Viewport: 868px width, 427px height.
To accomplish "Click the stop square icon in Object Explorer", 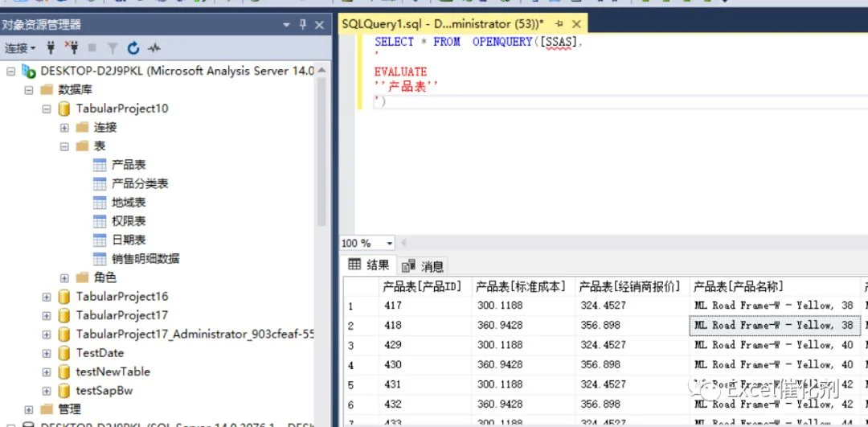I will [x=92, y=48].
